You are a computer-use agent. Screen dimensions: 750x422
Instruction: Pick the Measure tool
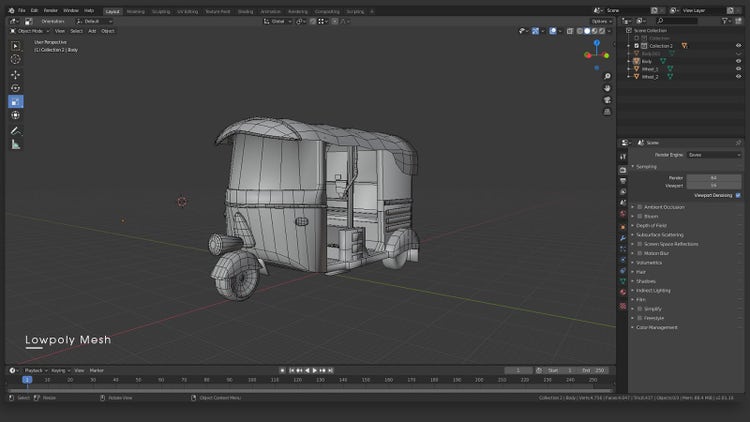coord(15,144)
